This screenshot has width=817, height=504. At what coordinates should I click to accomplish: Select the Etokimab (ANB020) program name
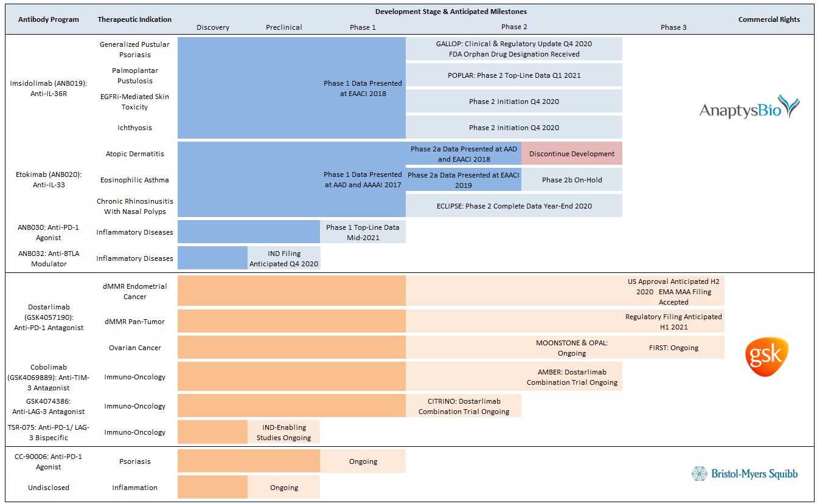[x=49, y=179]
